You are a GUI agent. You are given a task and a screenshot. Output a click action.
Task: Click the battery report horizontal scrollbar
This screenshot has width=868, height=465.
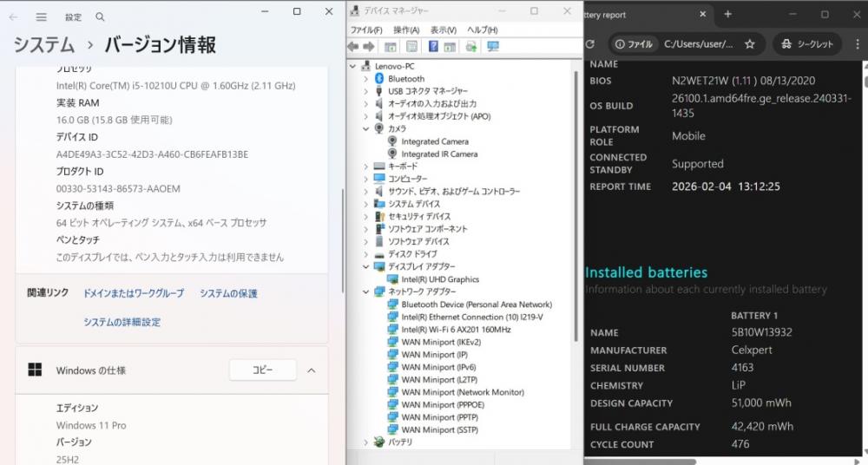640,462
